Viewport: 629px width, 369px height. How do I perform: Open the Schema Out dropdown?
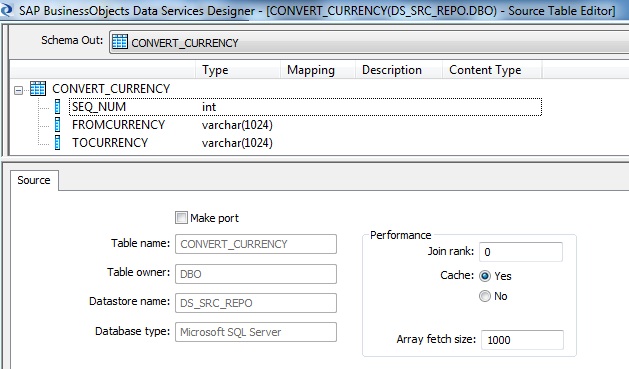[x=369, y=42]
